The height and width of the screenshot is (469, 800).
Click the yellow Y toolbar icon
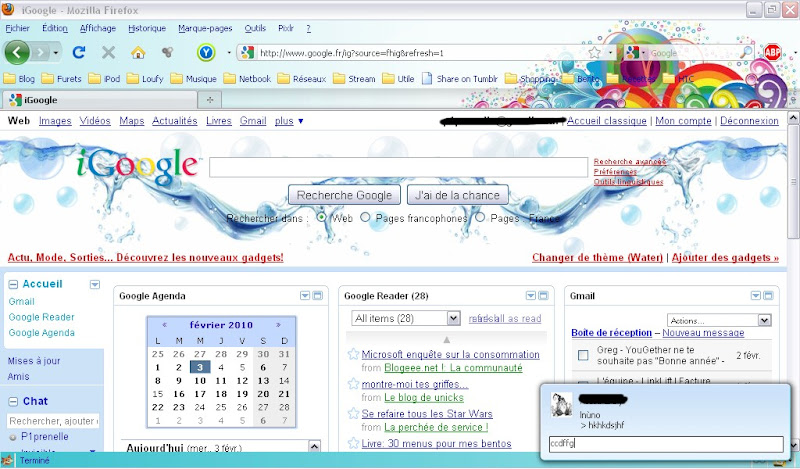point(206,52)
